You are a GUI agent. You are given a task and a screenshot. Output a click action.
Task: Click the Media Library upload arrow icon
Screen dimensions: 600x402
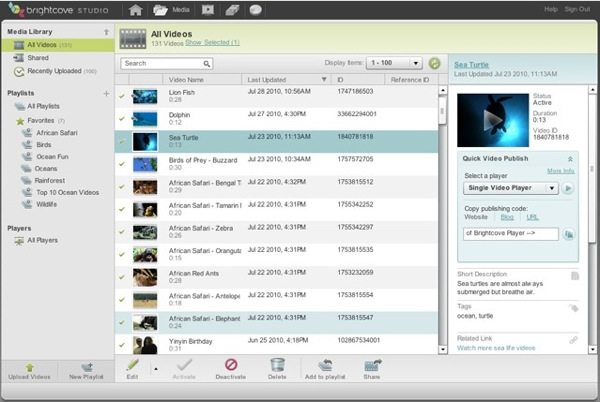(x=106, y=32)
